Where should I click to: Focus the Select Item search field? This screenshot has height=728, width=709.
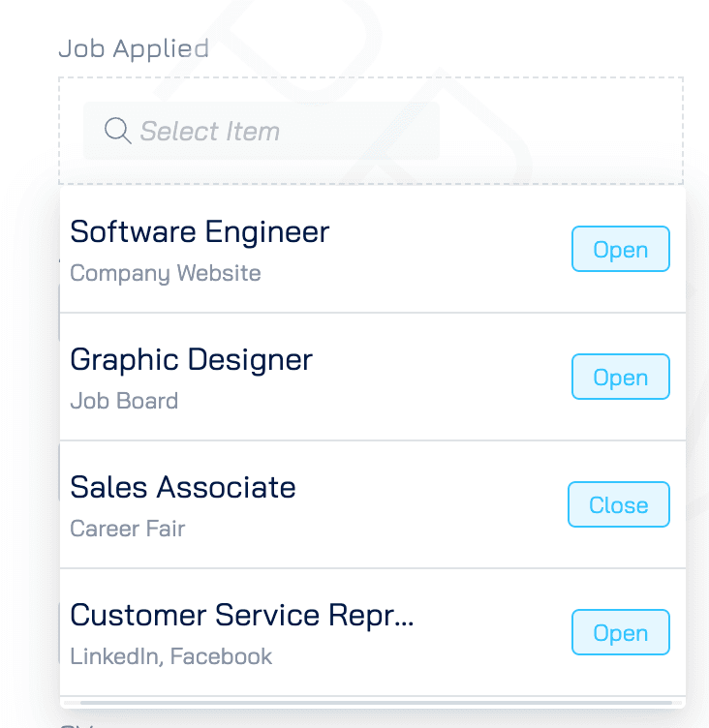pos(262,131)
